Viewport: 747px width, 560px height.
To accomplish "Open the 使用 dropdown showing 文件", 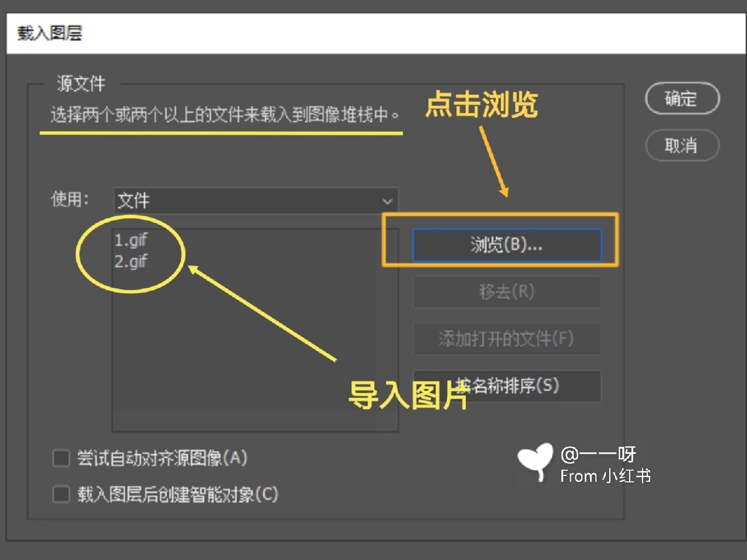I will pyautogui.click(x=256, y=201).
